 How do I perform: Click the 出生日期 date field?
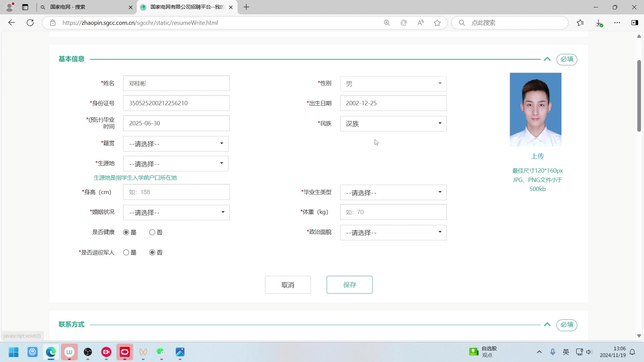tap(393, 103)
